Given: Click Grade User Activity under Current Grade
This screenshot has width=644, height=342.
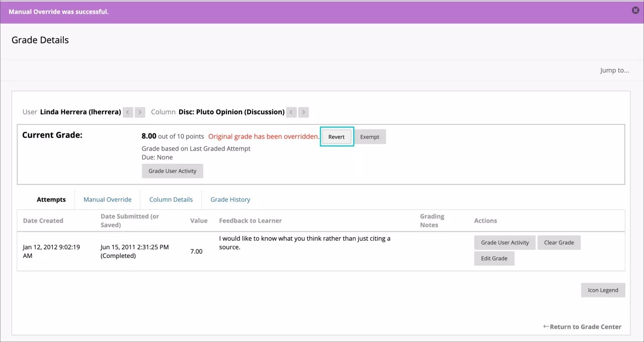Looking at the screenshot, I should [x=173, y=171].
